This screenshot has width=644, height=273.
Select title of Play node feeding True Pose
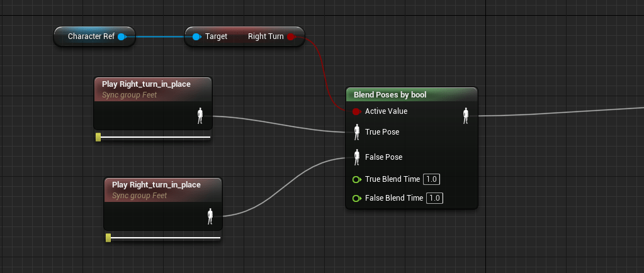pos(146,84)
